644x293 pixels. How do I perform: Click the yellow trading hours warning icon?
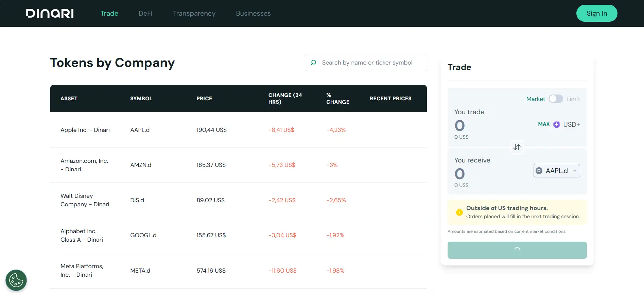pyautogui.click(x=459, y=212)
